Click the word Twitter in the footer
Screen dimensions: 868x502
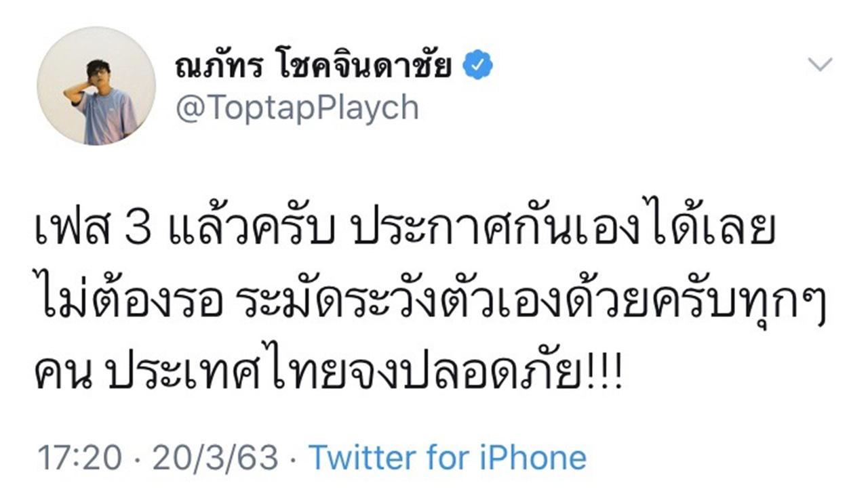[362, 458]
